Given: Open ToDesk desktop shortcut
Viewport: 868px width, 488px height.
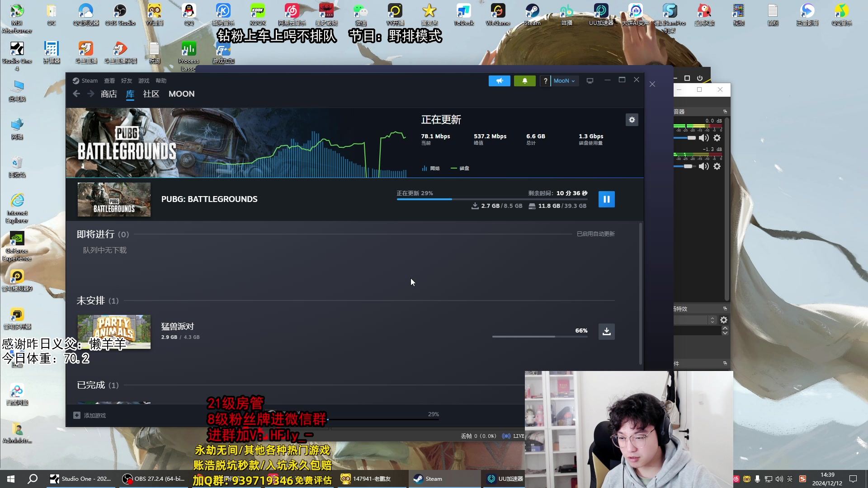Looking at the screenshot, I should pos(463,15).
